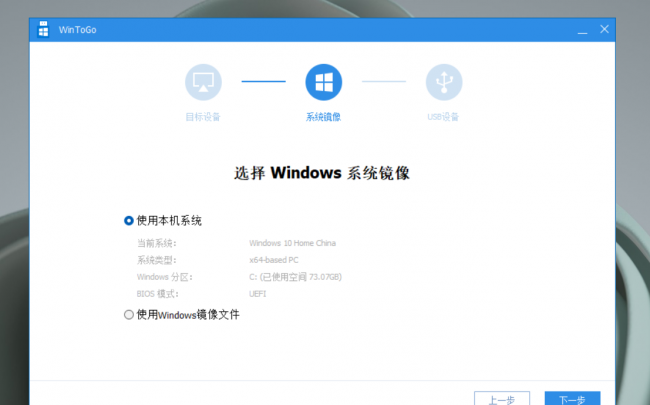
Task: Click the 目标设备 step label
Action: pyautogui.click(x=203, y=117)
